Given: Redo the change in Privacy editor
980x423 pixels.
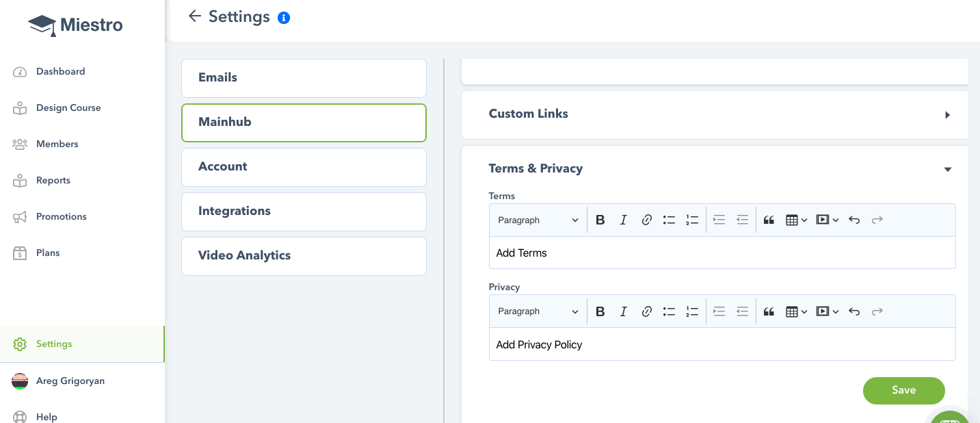Looking at the screenshot, I should (877, 311).
